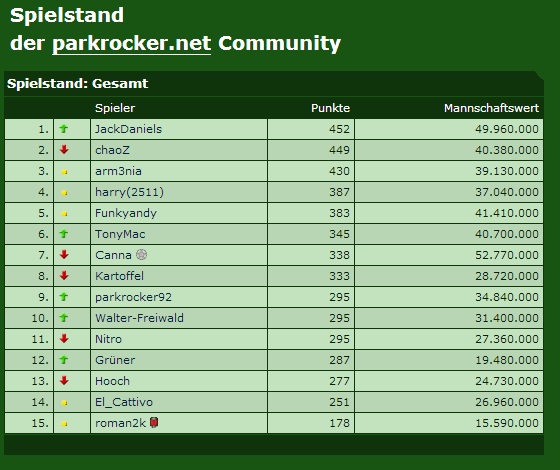Click the Spieler column header
Screen dimensions: 560x470
115,108
